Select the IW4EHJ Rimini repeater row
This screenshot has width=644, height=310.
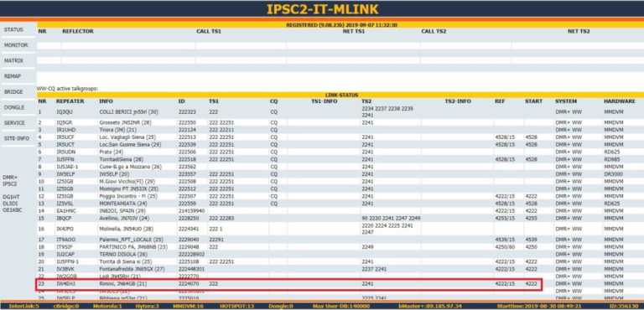(289, 284)
